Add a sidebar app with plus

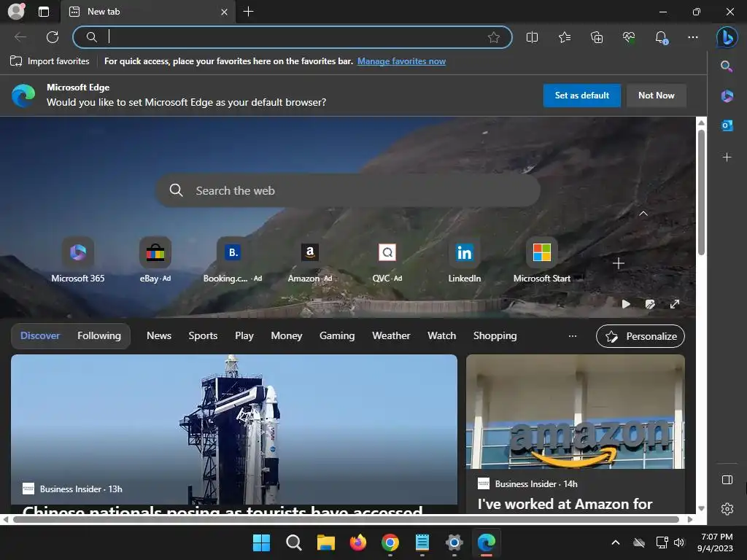point(727,157)
